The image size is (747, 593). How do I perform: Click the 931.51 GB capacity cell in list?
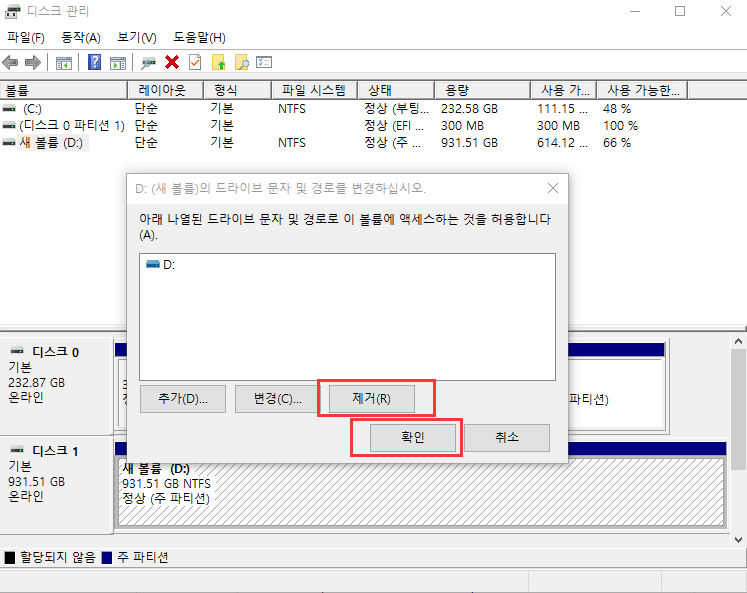click(x=469, y=143)
